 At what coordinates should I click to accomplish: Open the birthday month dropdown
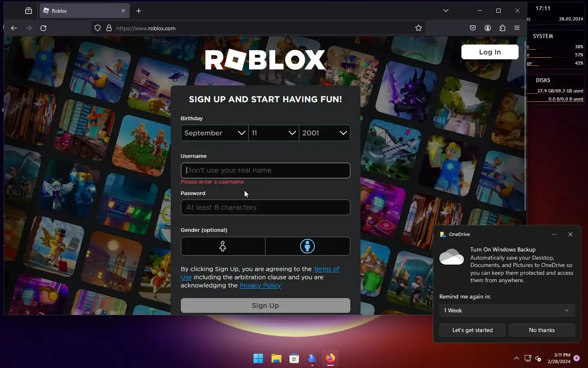pos(215,133)
